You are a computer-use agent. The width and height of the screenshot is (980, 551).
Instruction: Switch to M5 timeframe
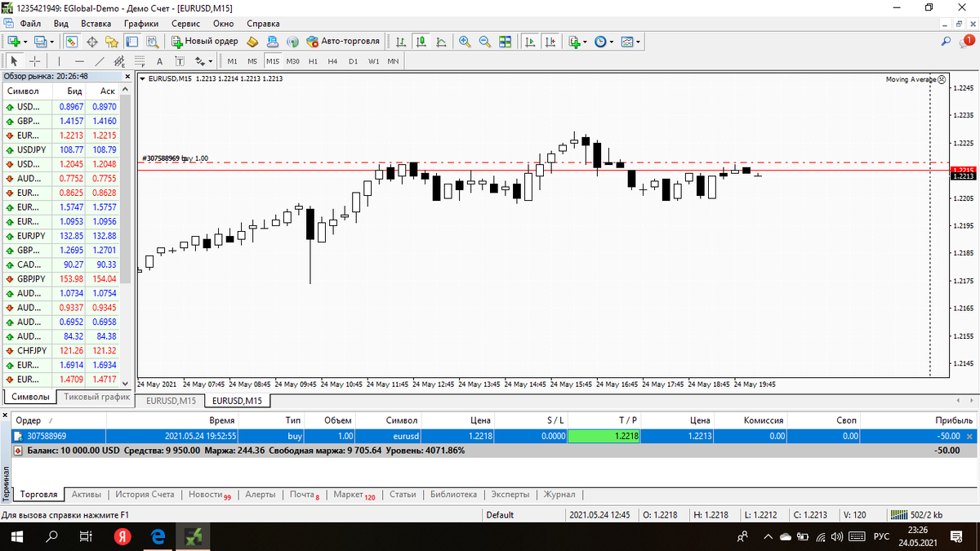point(252,61)
